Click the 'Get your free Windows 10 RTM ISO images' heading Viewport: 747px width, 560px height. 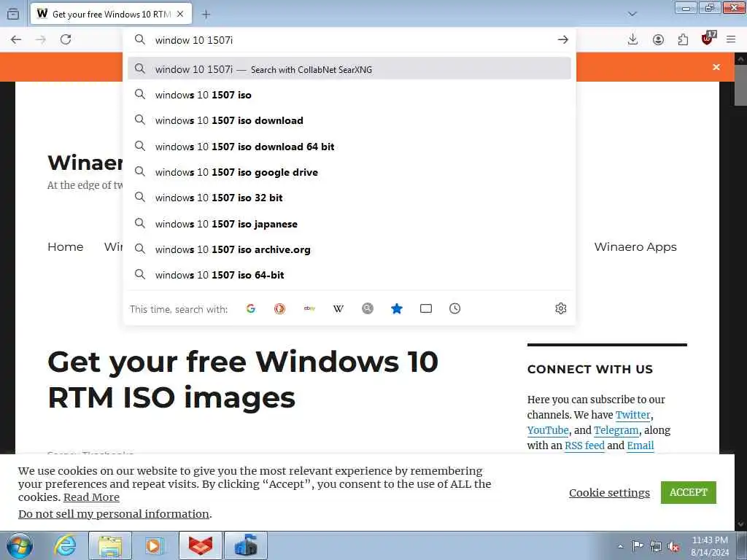(243, 379)
